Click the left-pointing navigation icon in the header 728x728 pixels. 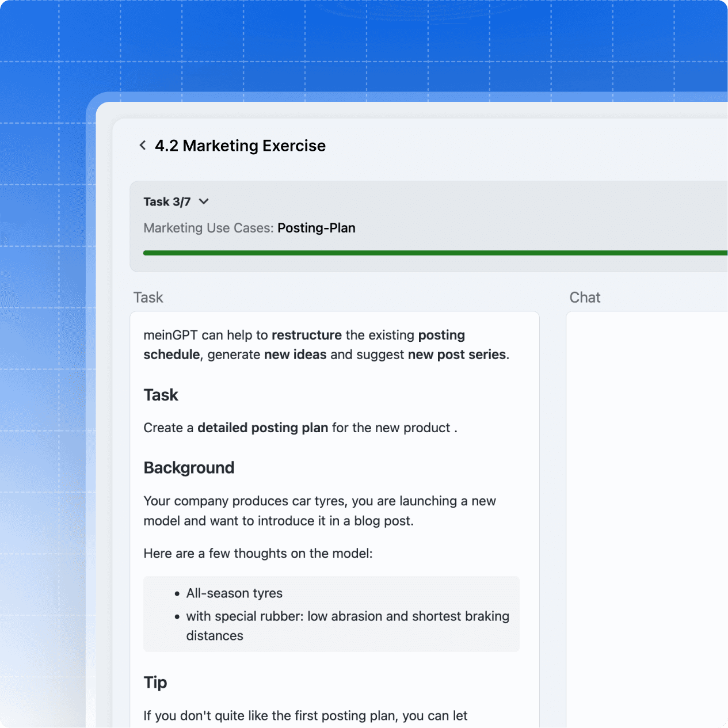tap(142, 145)
